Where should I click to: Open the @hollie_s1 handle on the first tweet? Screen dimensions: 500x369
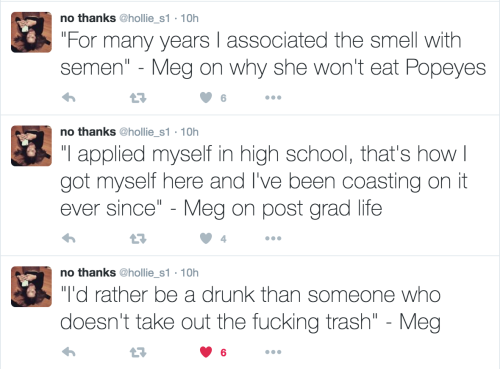click(x=145, y=18)
